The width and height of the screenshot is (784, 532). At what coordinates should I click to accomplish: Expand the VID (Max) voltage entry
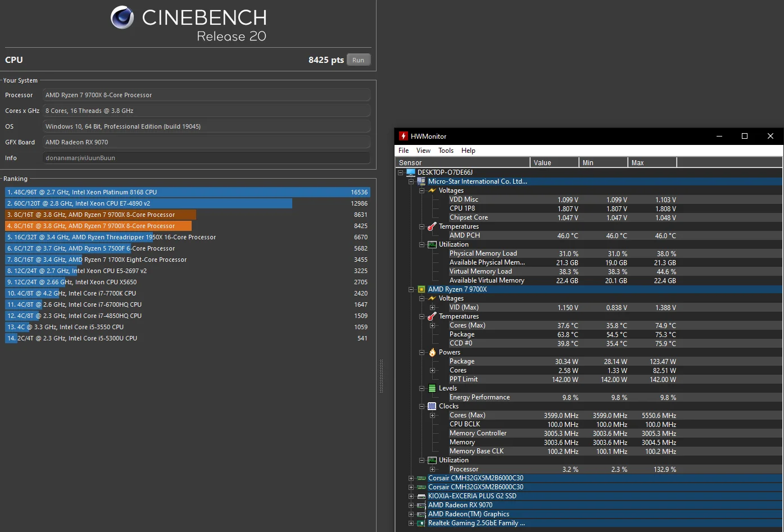click(x=432, y=307)
